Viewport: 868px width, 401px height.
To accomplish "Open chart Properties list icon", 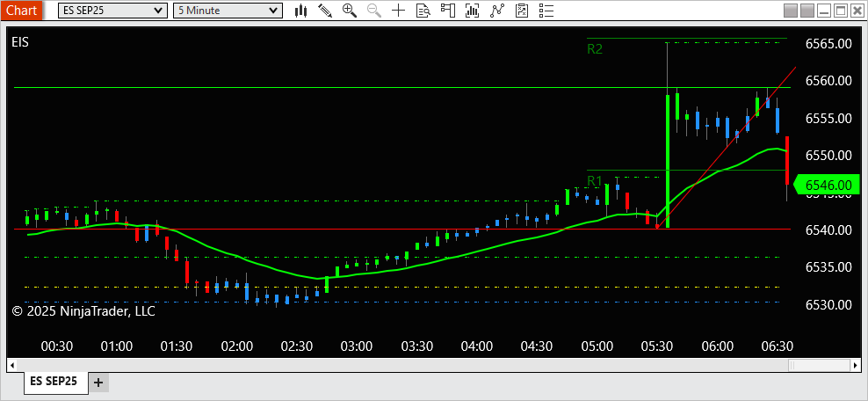I will tap(546, 10).
